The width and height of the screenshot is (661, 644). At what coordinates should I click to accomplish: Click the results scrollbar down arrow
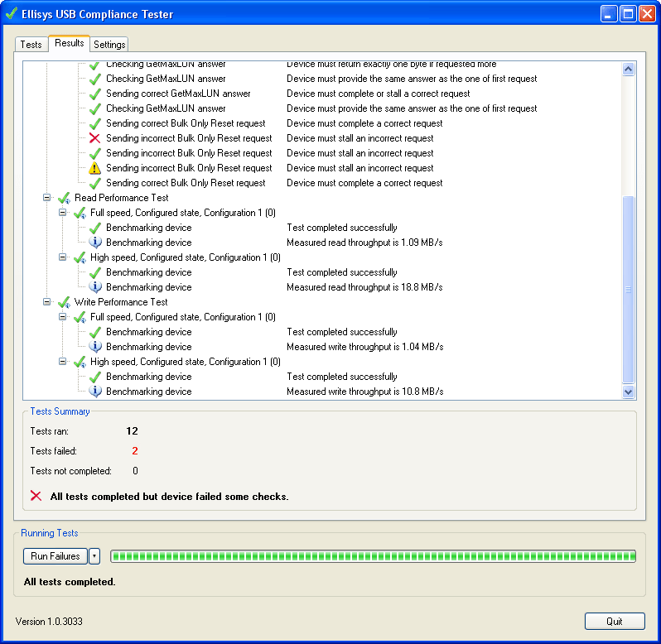point(627,392)
